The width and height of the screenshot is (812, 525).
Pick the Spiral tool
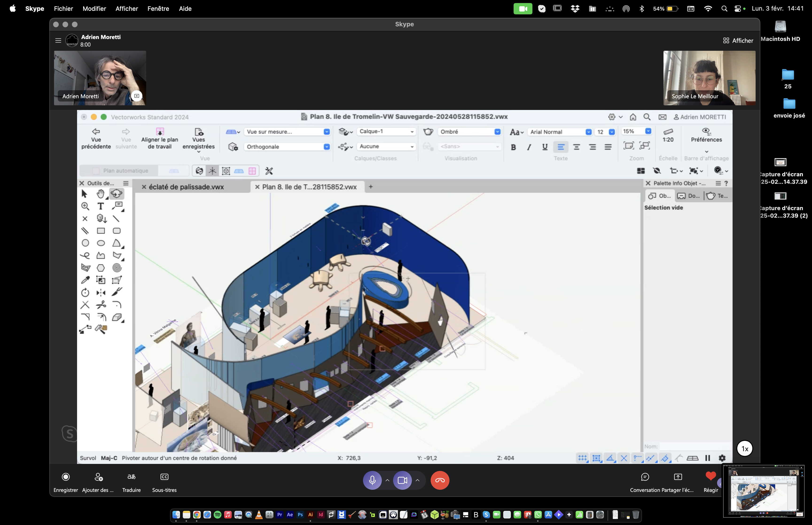click(x=117, y=268)
